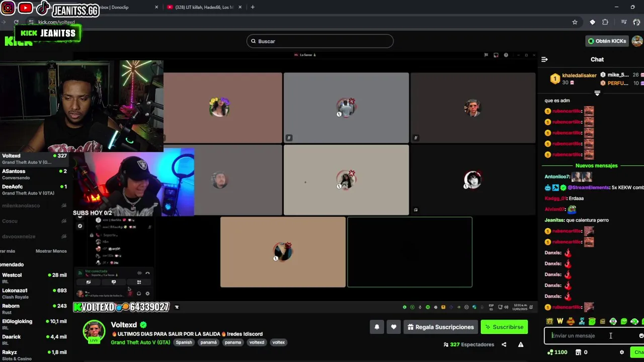Open the Rakyz recommended channel
The image size is (644, 362).
coord(34,355)
